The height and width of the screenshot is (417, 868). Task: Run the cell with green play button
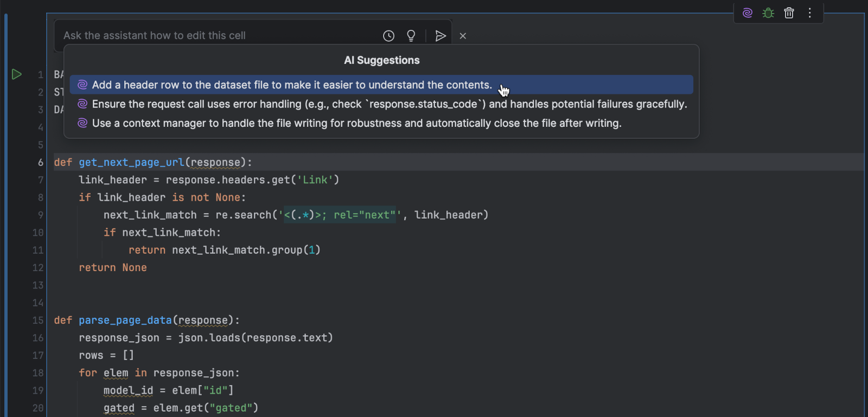point(17,74)
